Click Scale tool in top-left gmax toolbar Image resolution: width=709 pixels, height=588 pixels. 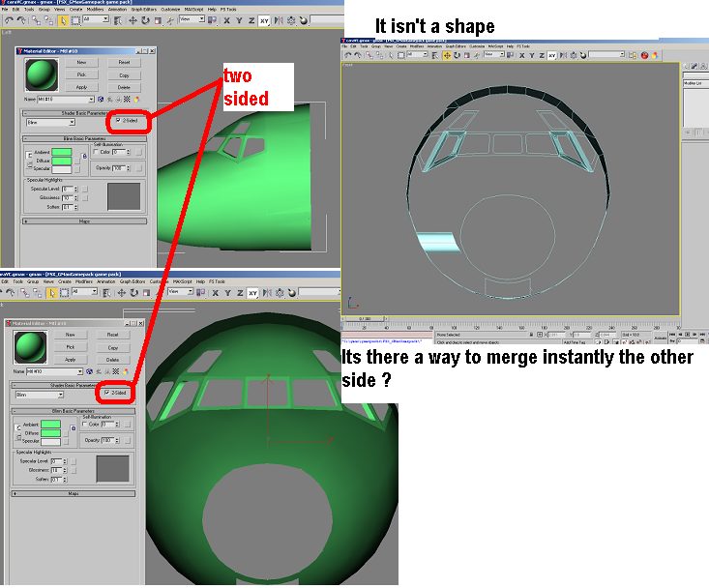coord(158,20)
